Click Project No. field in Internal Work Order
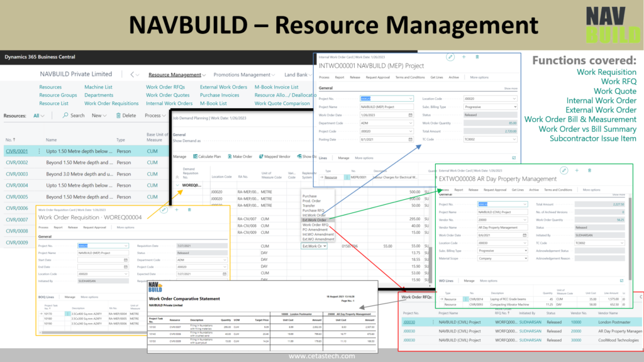Image resolution: width=644 pixels, height=362 pixels. (x=385, y=99)
